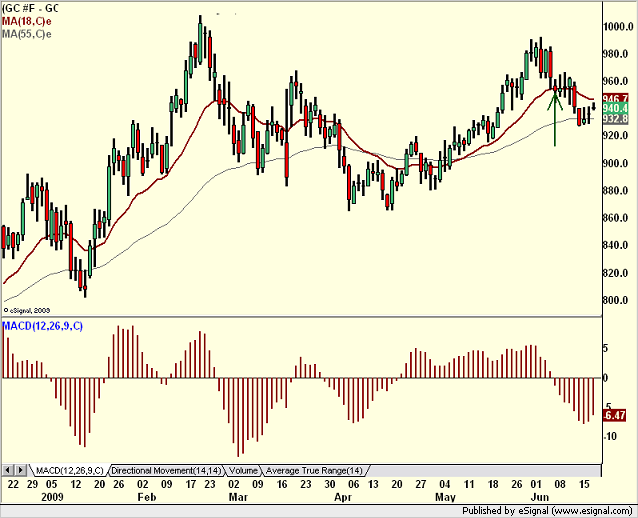Select the MACD(12,26,9,C) tab
This screenshot has height=518, width=638.
click(70, 471)
